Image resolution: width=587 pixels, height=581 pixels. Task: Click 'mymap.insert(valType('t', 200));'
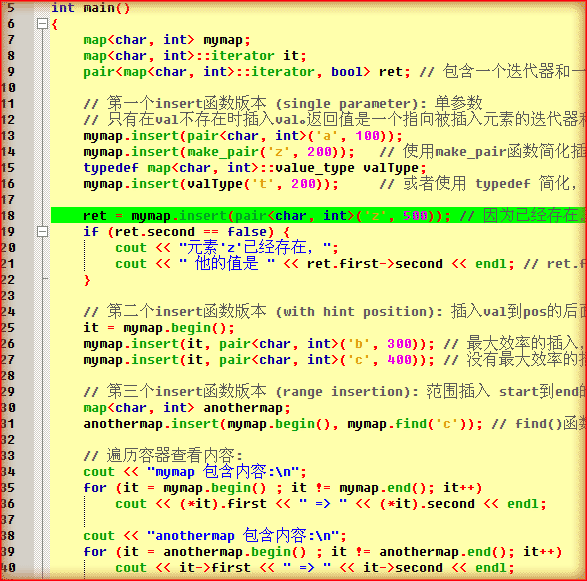(211, 184)
